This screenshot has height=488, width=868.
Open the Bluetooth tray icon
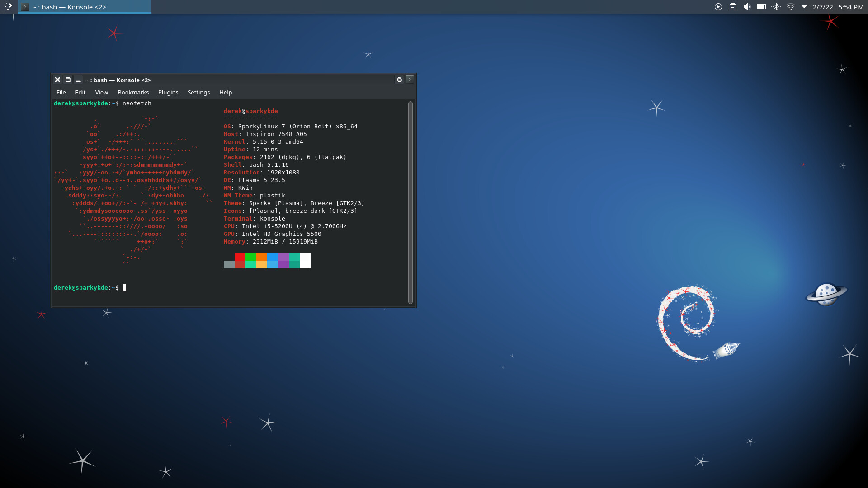pyautogui.click(x=776, y=7)
